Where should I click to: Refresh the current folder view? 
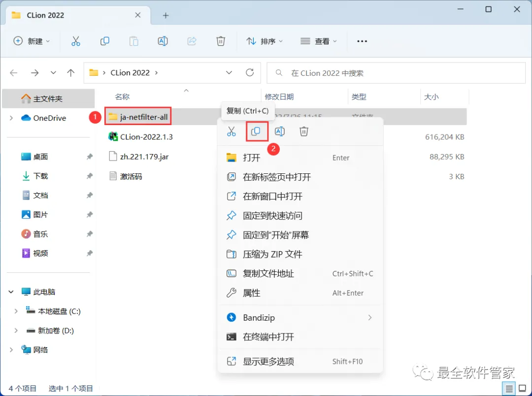click(250, 72)
